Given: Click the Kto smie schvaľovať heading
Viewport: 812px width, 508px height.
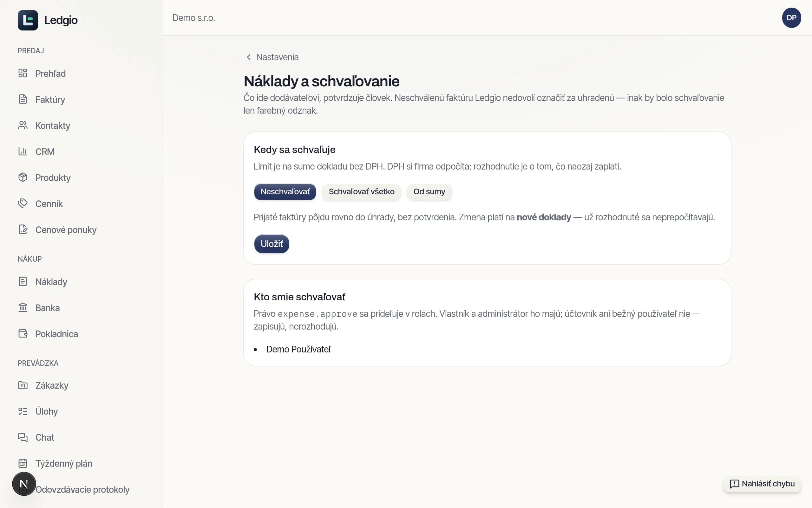Looking at the screenshot, I should pyautogui.click(x=299, y=297).
